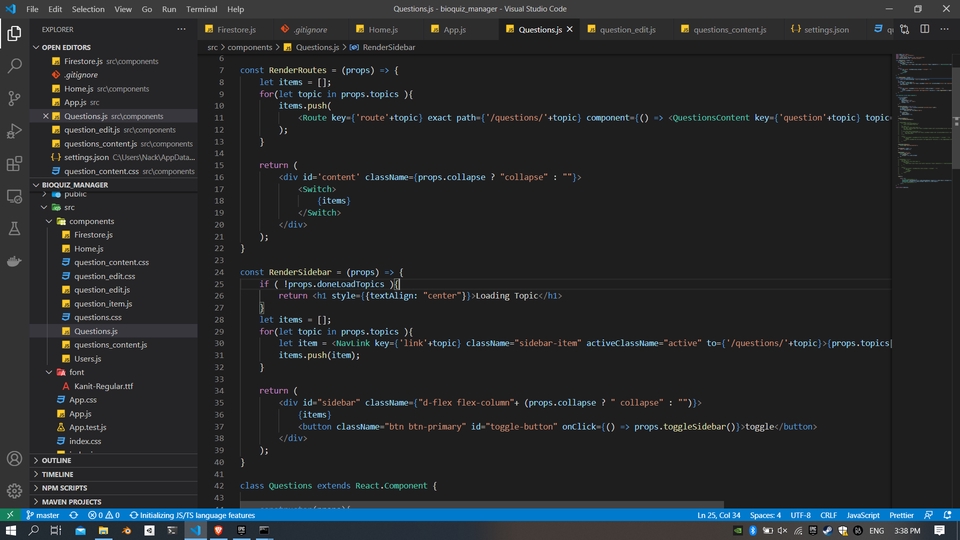
Task: Switch to the Firestore.js tab
Action: (x=236, y=29)
